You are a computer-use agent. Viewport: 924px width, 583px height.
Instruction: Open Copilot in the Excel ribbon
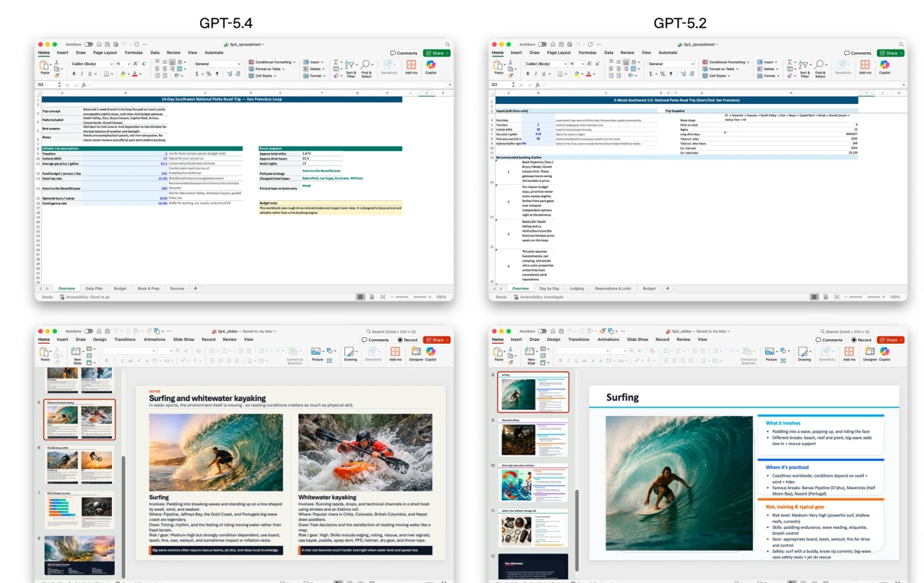pos(430,66)
